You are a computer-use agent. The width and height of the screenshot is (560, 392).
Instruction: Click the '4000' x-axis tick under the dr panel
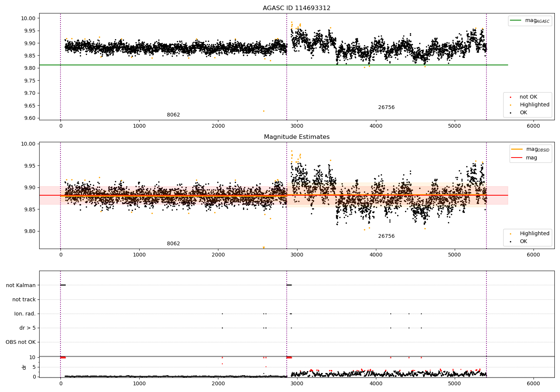tap(376, 383)
